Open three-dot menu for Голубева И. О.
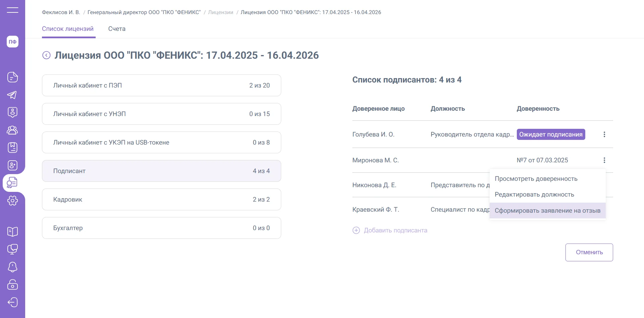The width and height of the screenshot is (644, 318). point(604,135)
